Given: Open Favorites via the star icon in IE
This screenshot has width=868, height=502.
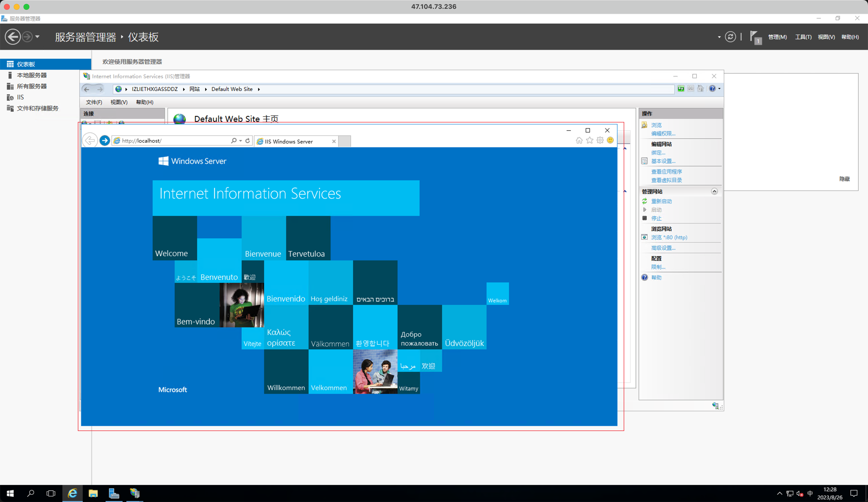Looking at the screenshot, I should pyautogui.click(x=589, y=140).
